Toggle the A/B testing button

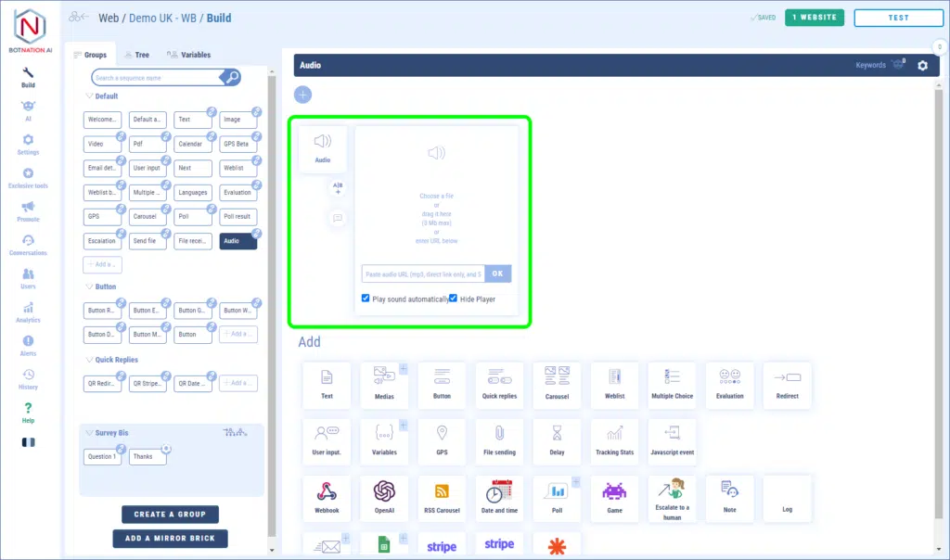point(338,188)
